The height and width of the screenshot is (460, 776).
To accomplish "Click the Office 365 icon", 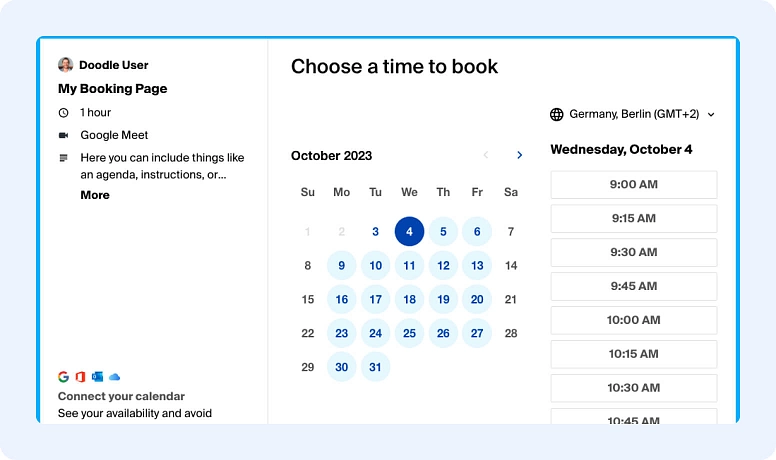I will click(x=80, y=377).
